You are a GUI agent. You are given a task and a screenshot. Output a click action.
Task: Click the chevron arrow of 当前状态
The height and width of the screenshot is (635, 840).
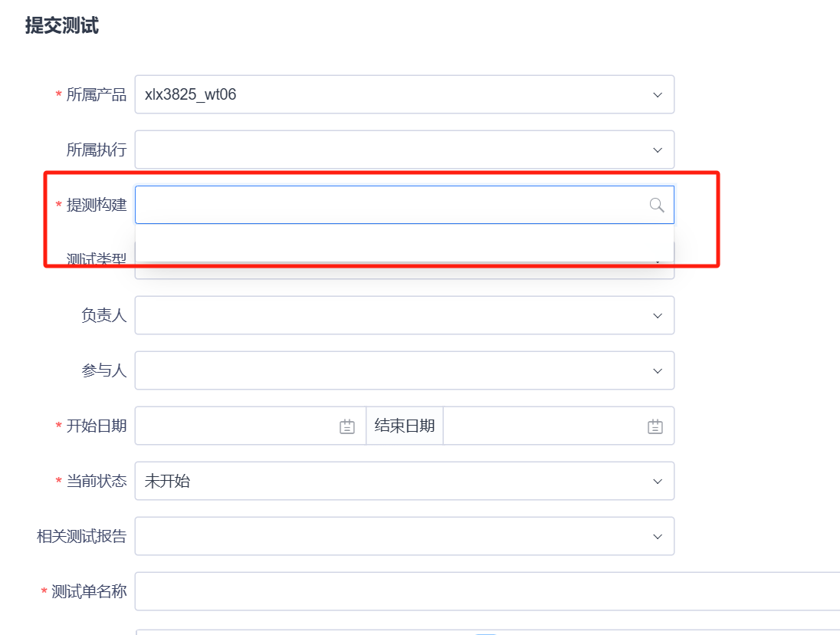pos(658,482)
